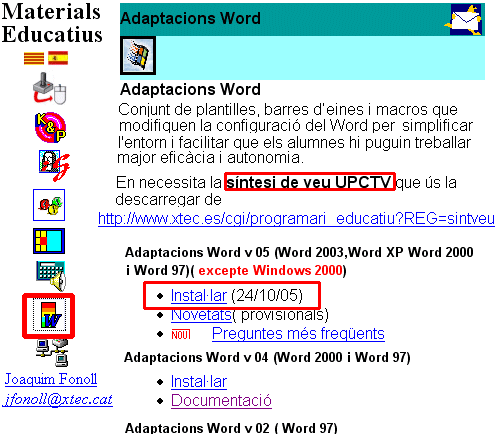
Task: Open the Novetats link
Action: (201, 315)
